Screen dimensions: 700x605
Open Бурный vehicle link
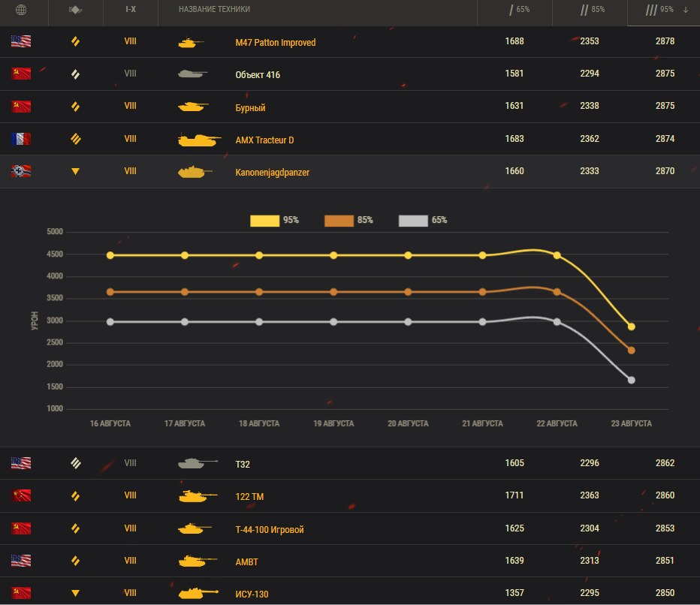(x=250, y=107)
